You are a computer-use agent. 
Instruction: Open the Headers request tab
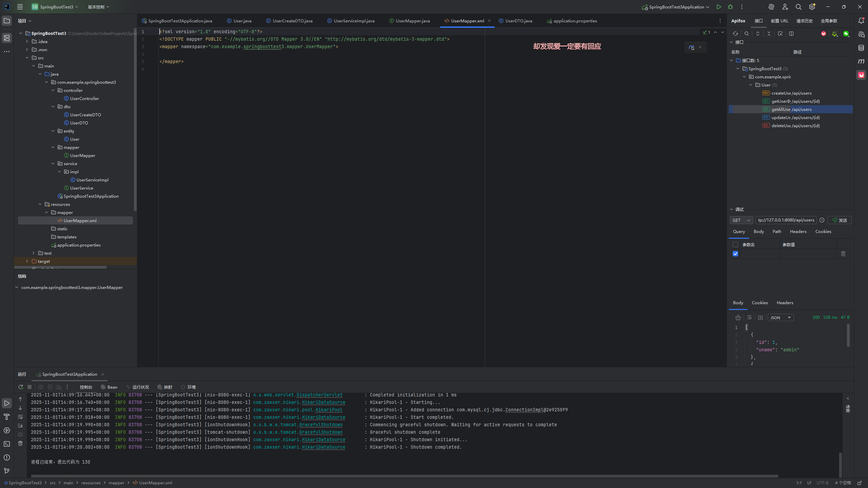798,231
